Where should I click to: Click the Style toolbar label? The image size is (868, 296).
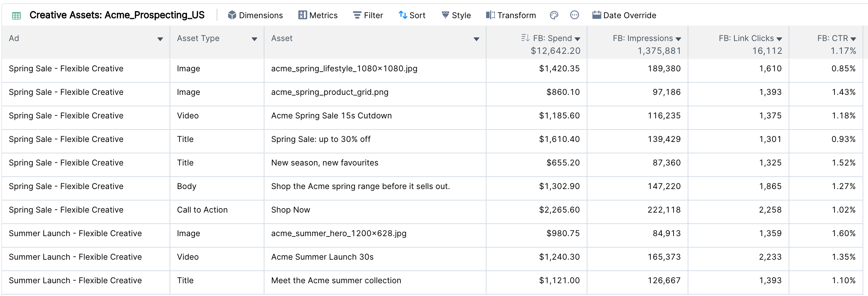461,15
